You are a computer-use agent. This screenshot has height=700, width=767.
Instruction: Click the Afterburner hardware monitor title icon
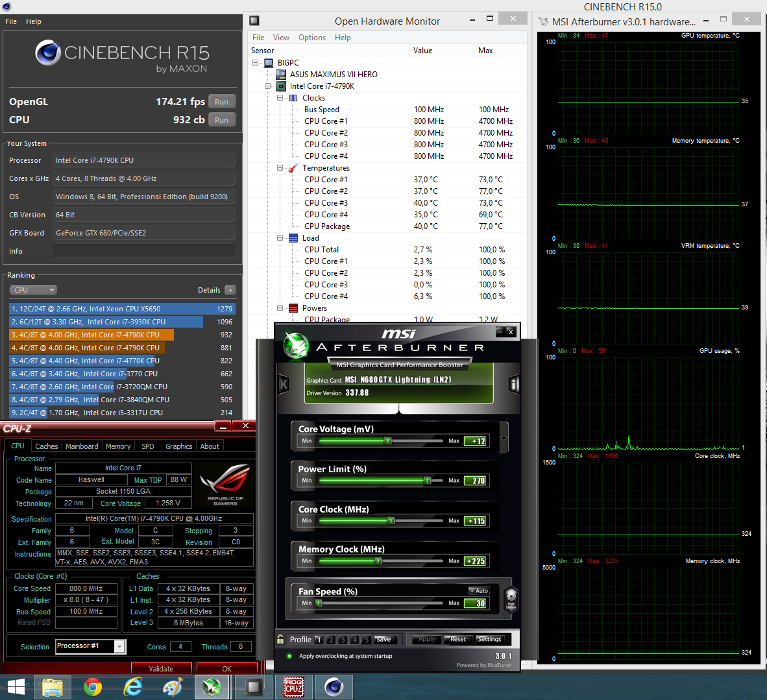544,21
